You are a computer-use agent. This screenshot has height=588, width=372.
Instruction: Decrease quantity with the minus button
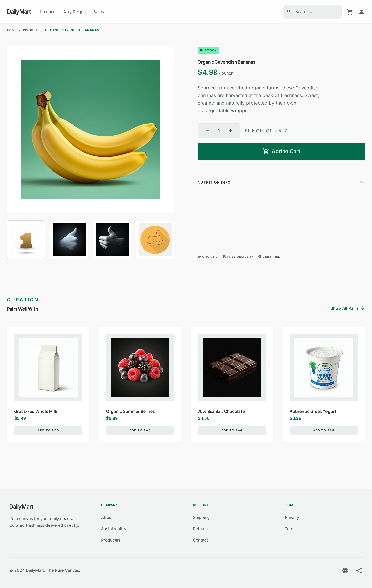[207, 131]
